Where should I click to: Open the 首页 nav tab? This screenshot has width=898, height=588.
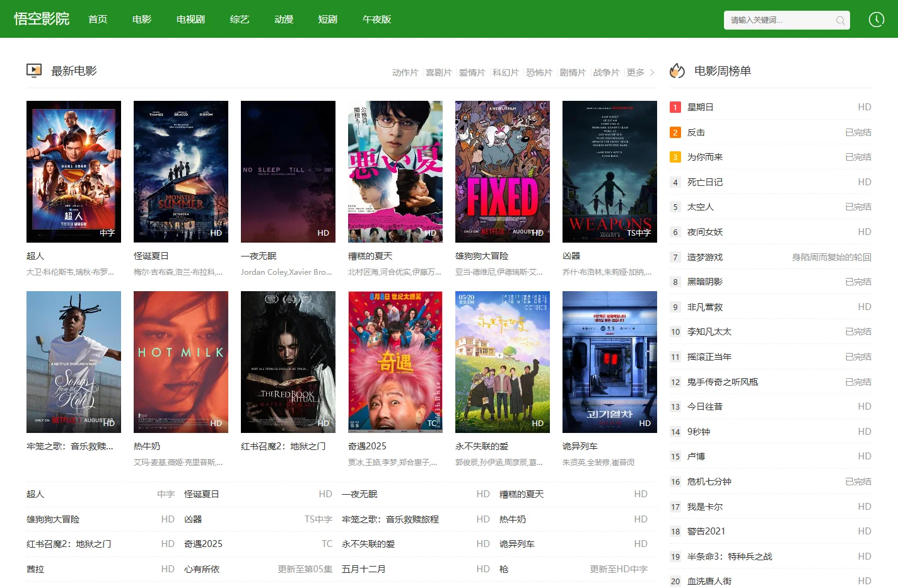(98, 20)
